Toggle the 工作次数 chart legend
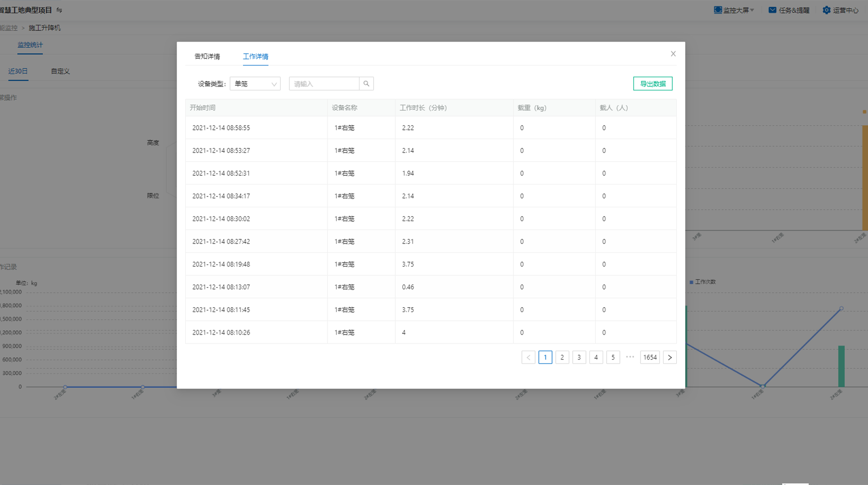The height and width of the screenshot is (485, 868). [703, 282]
